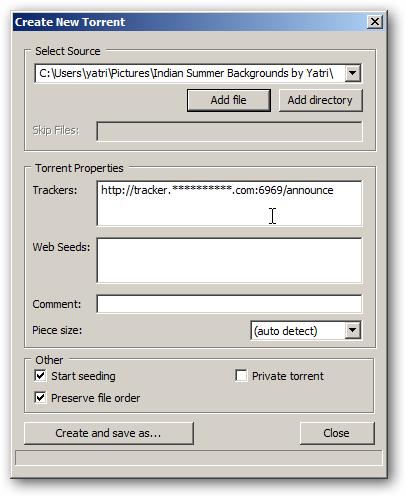Click the progress bar at the bottom

[x=199, y=458]
